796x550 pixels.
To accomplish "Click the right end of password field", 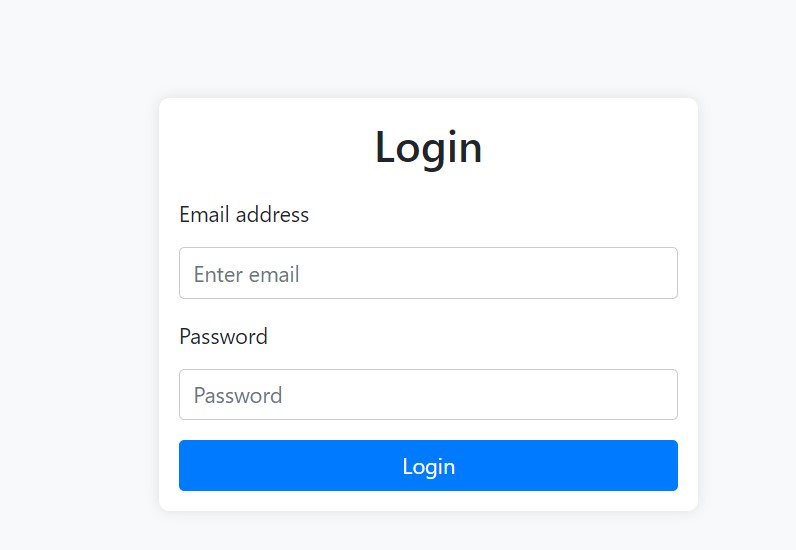I will click(660, 395).
